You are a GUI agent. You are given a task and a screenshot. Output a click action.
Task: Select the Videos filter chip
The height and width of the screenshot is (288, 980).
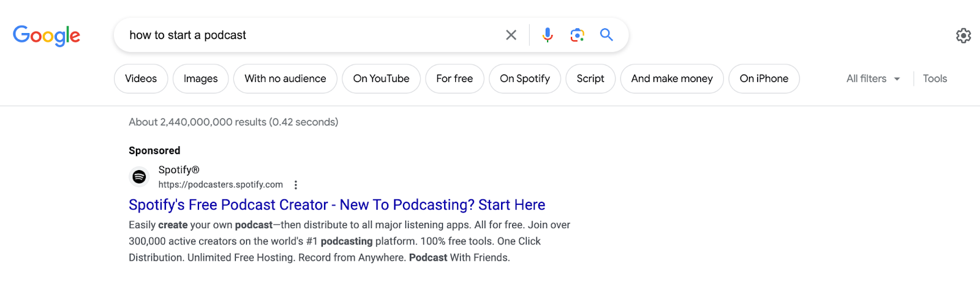[x=141, y=79]
